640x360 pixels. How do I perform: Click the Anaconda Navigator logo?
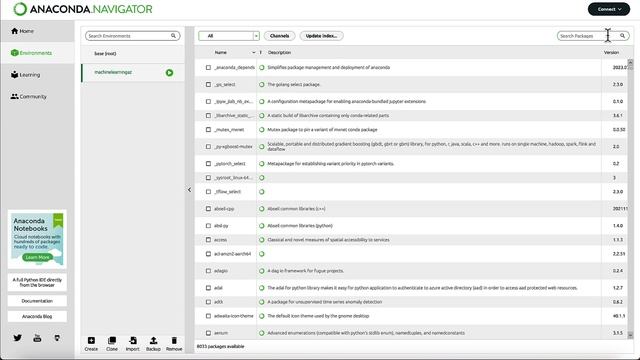[83, 9]
